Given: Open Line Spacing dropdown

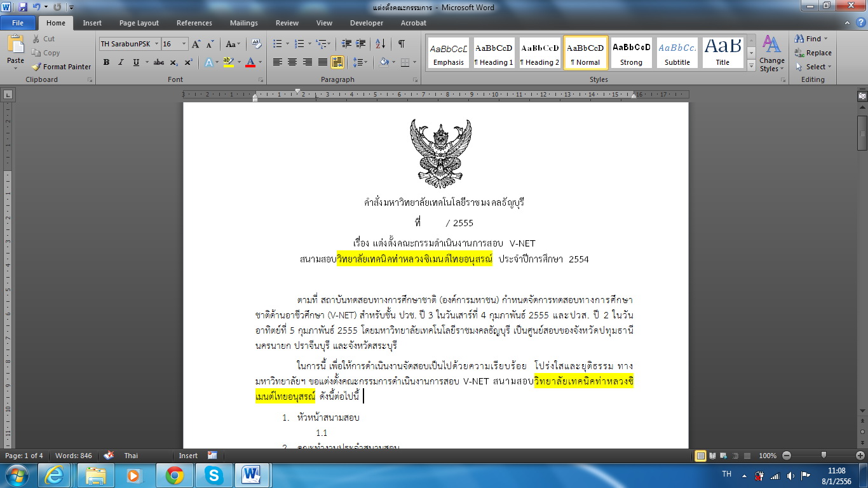Looking at the screenshot, I should (360, 62).
